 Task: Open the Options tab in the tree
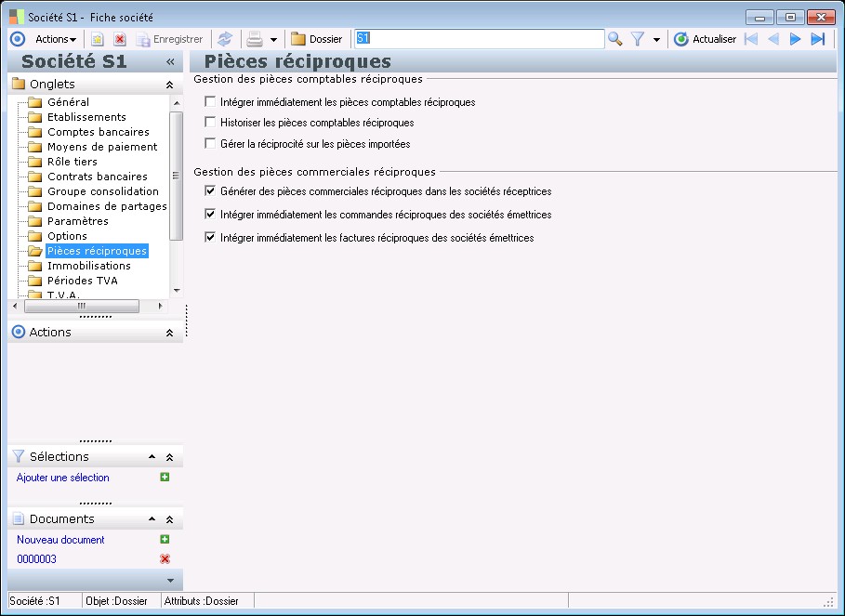pyautogui.click(x=67, y=236)
